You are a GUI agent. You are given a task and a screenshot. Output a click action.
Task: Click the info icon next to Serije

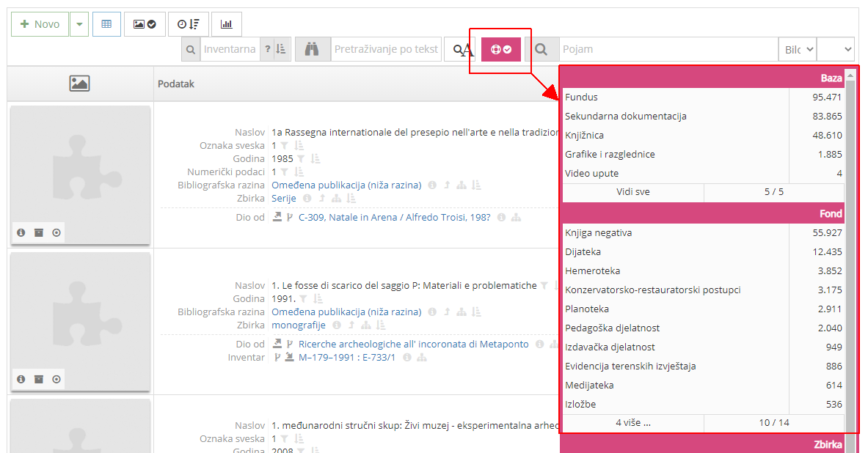pyautogui.click(x=307, y=198)
